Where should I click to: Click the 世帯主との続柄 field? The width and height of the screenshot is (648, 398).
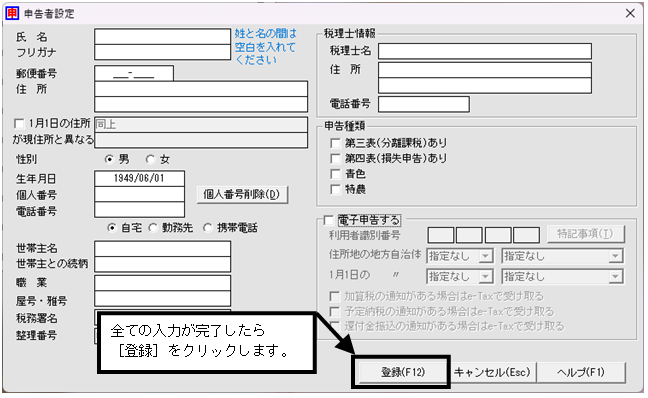[162, 264]
